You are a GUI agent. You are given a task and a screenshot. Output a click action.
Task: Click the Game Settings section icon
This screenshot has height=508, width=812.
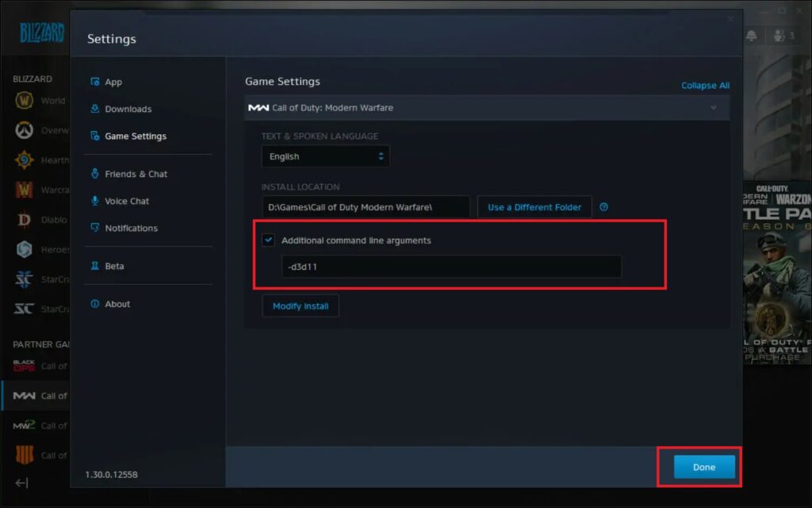95,135
